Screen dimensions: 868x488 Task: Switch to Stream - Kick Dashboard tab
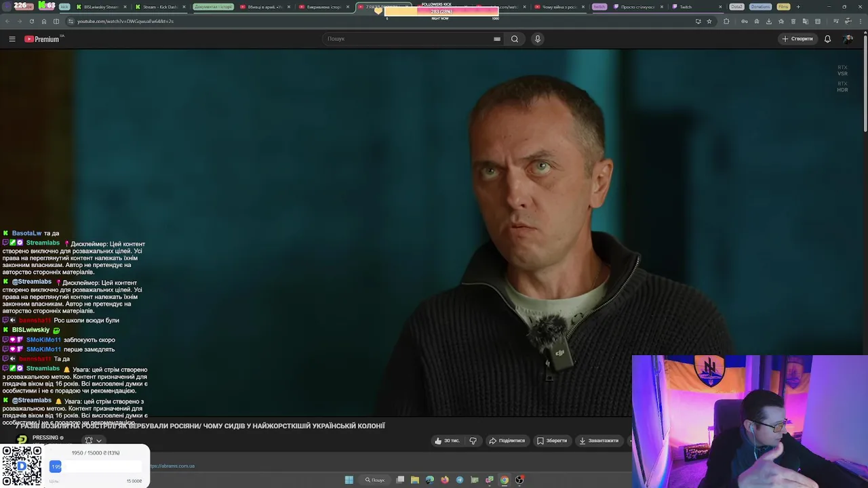(x=159, y=7)
